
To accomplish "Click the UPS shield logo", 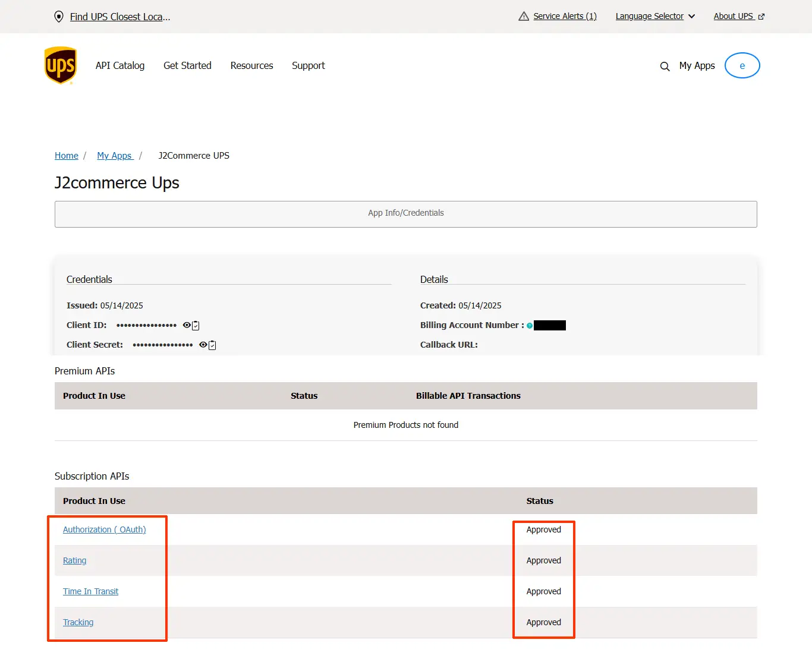I will pyautogui.click(x=61, y=65).
